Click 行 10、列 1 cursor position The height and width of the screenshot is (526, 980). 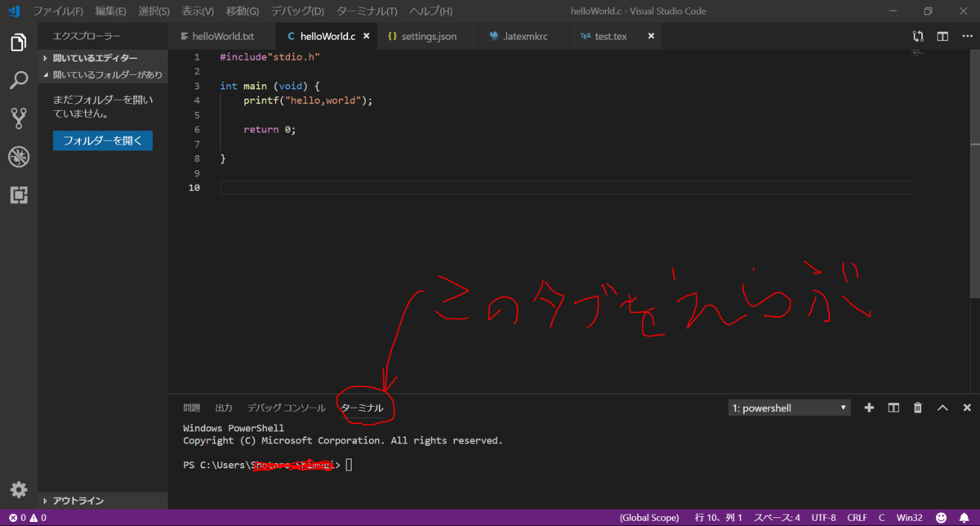[719, 518]
